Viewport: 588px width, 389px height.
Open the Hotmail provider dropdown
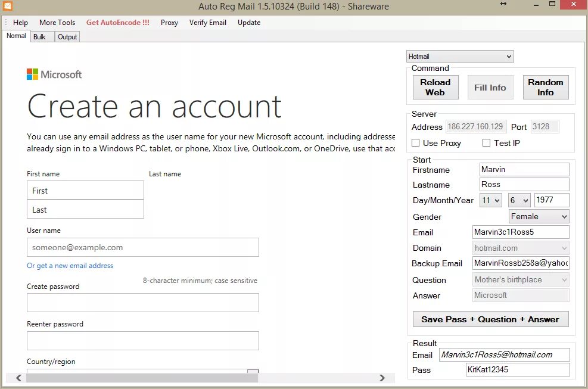coord(460,56)
